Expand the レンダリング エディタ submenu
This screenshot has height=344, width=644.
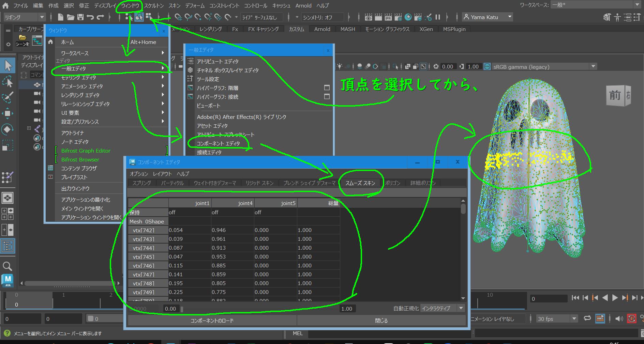[x=112, y=95]
